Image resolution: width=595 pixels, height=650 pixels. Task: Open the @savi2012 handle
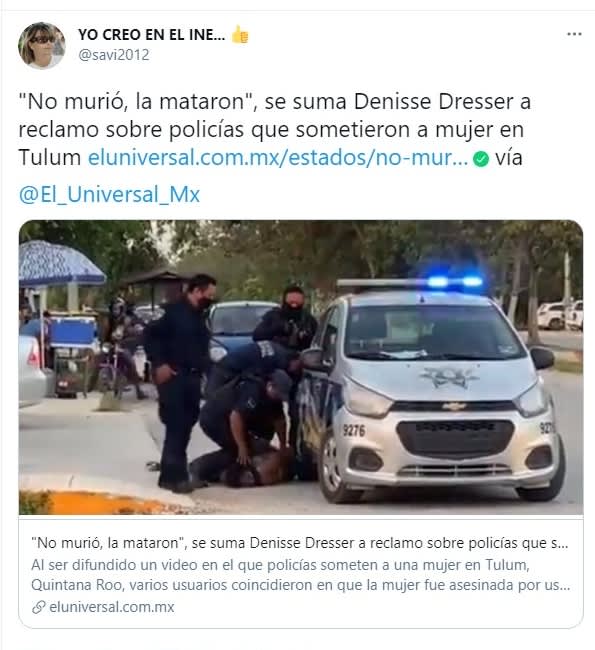pyautogui.click(x=114, y=55)
